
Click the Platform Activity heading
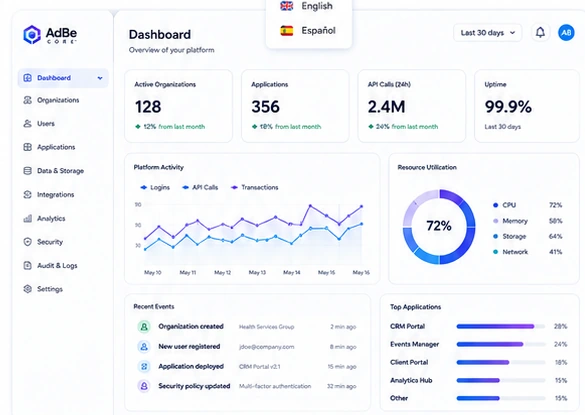[x=159, y=167]
